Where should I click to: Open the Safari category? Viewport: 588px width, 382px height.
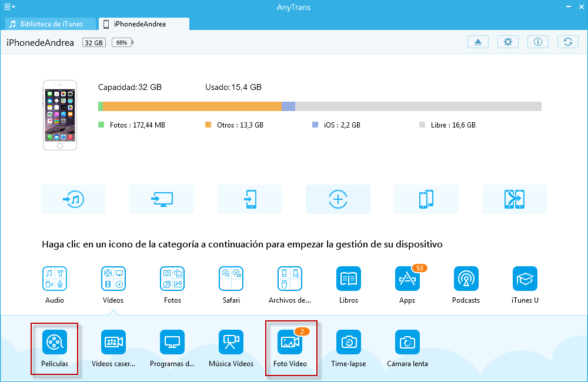pyautogui.click(x=231, y=285)
